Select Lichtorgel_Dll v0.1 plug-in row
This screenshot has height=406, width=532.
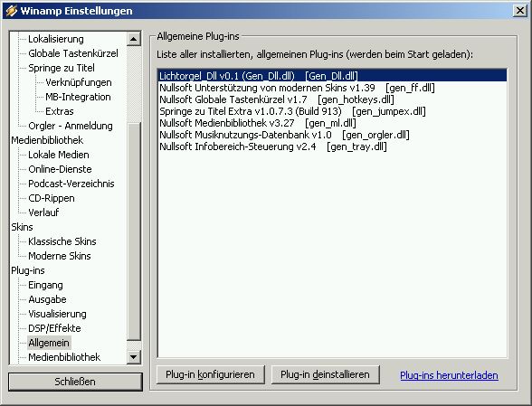tap(332, 76)
